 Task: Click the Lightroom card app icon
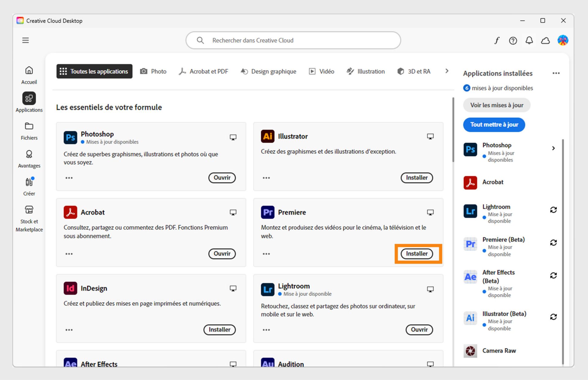click(268, 289)
